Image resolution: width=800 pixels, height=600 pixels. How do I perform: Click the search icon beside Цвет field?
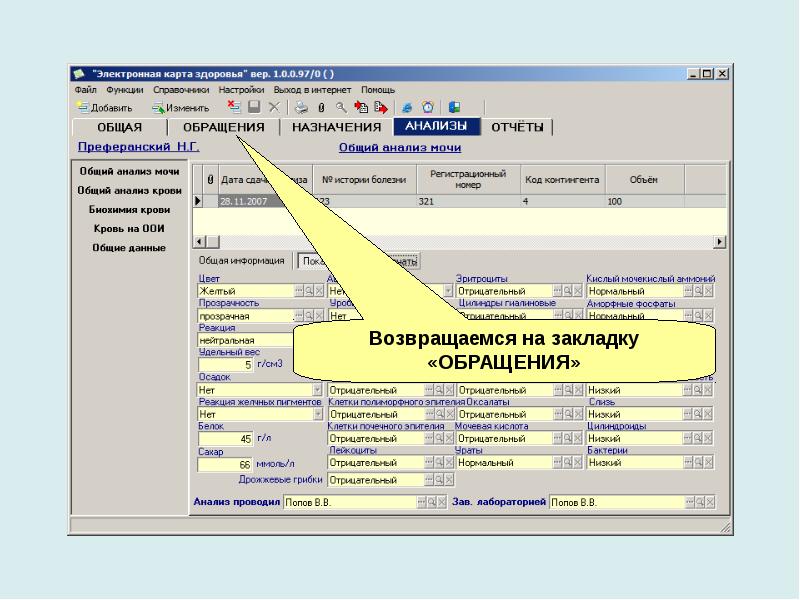point(309,291)
